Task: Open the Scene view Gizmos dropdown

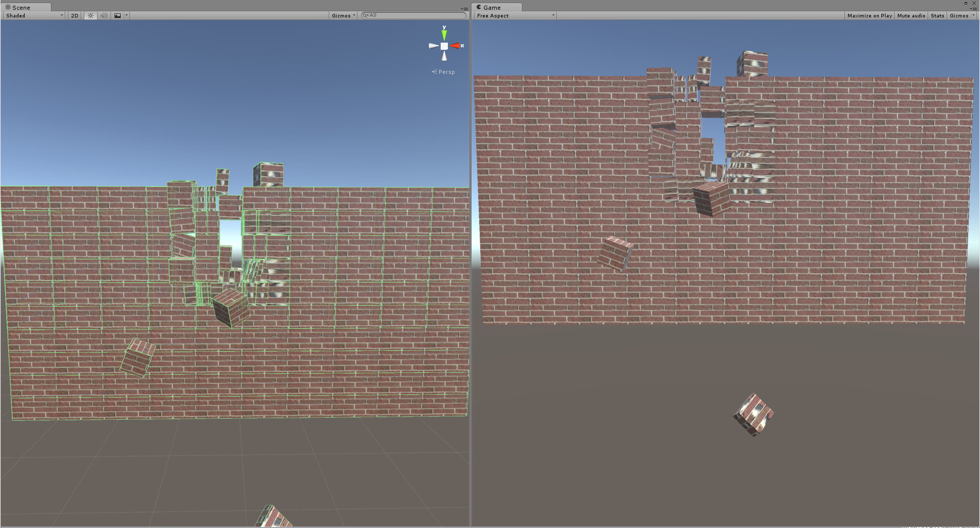Action: 344,15
